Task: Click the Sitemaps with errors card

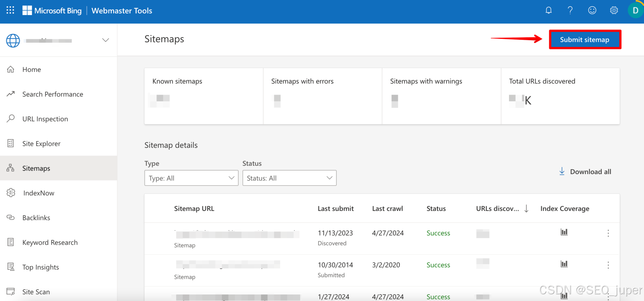Action: pyautogui.click(x=323, y=96)
